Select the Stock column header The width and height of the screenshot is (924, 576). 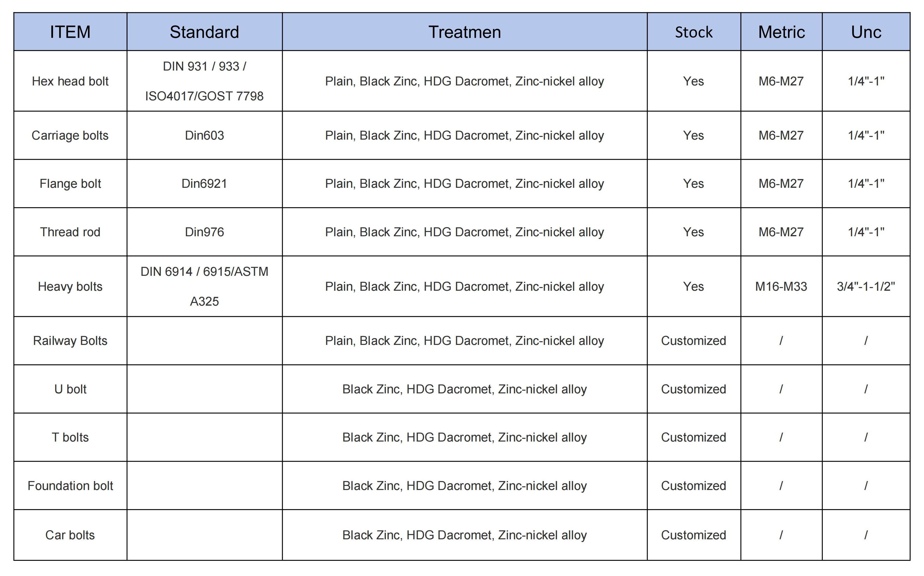(x=694, y=32)
